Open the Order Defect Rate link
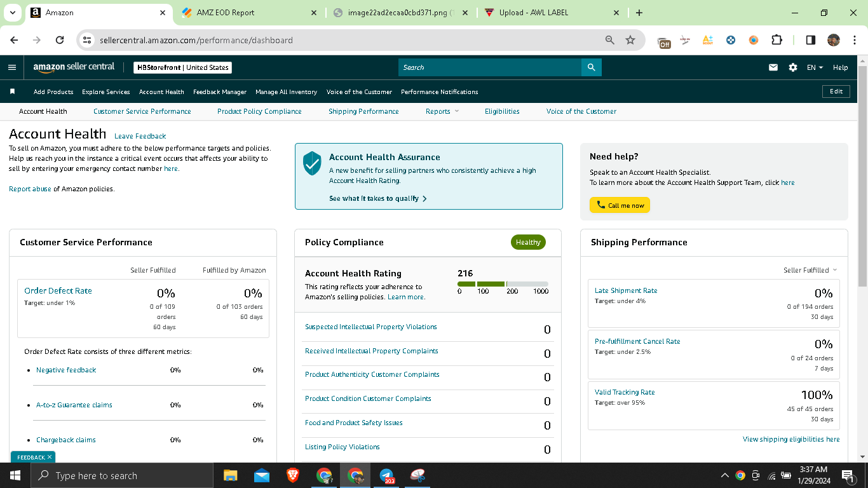 tap(58, 290)
